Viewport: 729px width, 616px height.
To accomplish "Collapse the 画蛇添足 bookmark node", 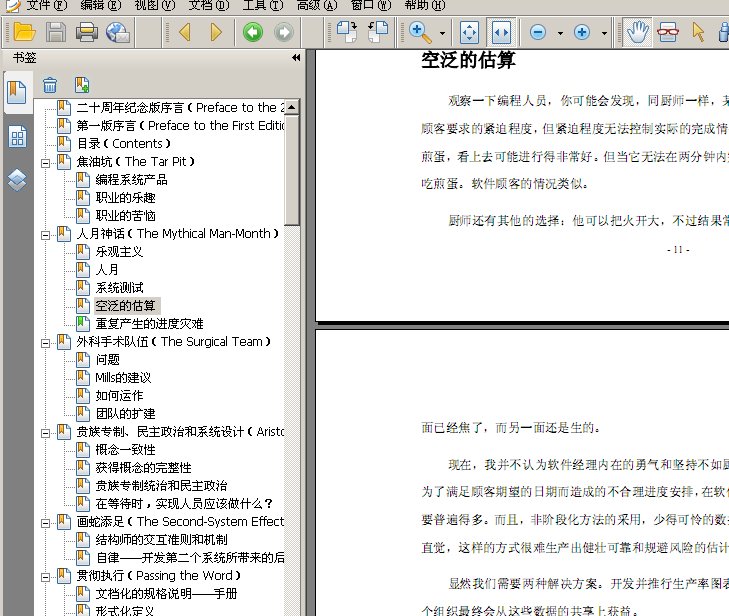I will click(46, 523).
